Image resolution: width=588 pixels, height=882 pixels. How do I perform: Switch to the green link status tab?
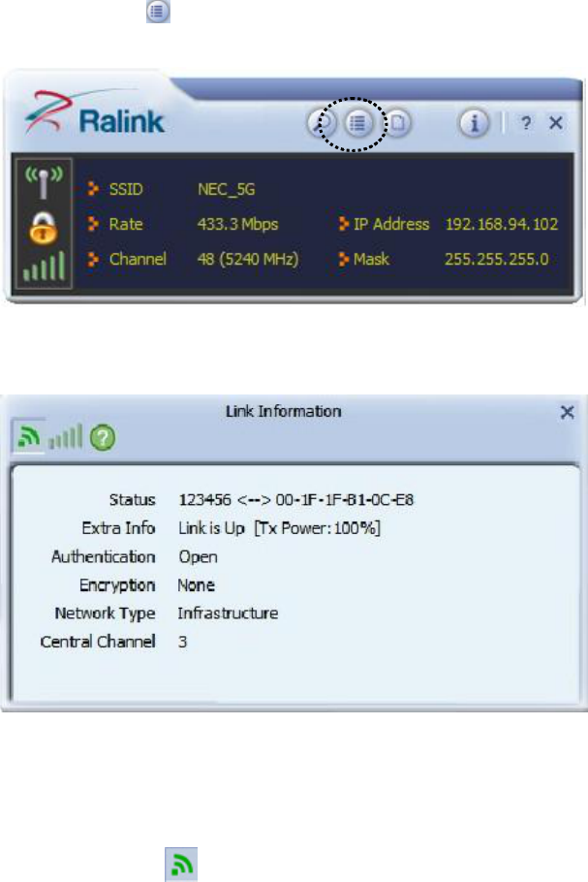(x=28, y=436)
